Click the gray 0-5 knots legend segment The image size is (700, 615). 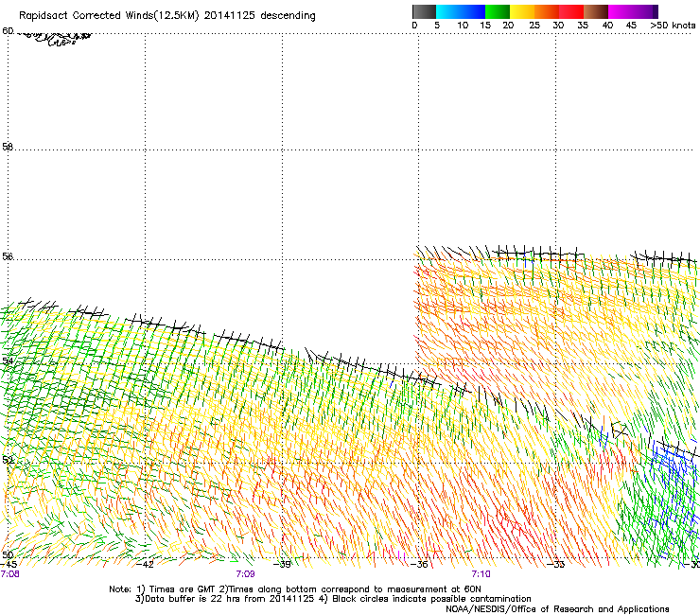[x=424, y=11]
